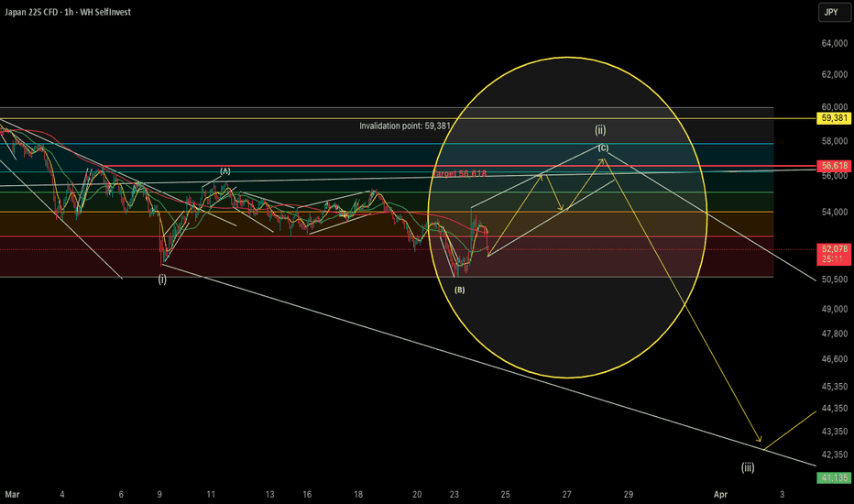
Task: Click the Apr label on time axis
Action: pyautogui.click(x=722, y=494)
